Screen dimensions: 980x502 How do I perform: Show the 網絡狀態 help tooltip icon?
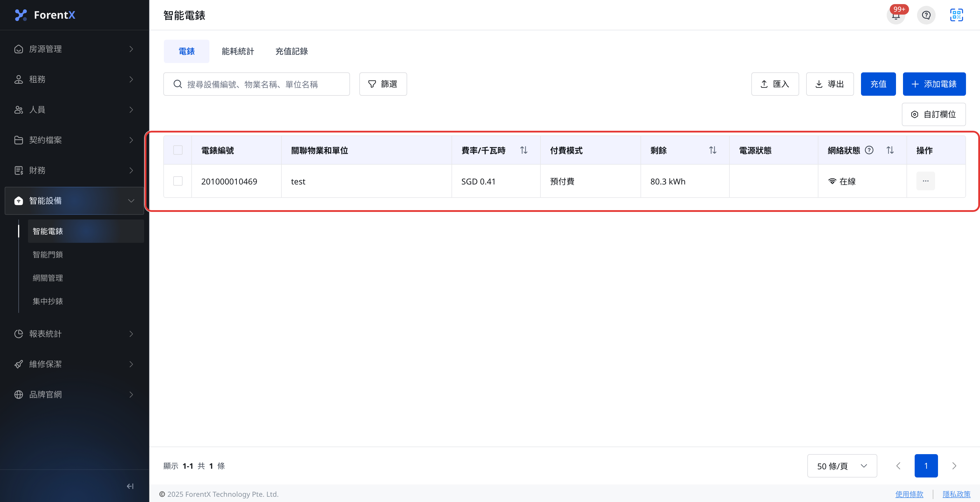coord(869,150)
